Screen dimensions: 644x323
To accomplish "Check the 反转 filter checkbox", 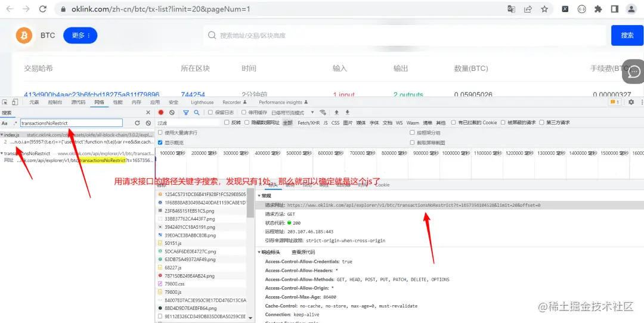I will click(227, 122).
